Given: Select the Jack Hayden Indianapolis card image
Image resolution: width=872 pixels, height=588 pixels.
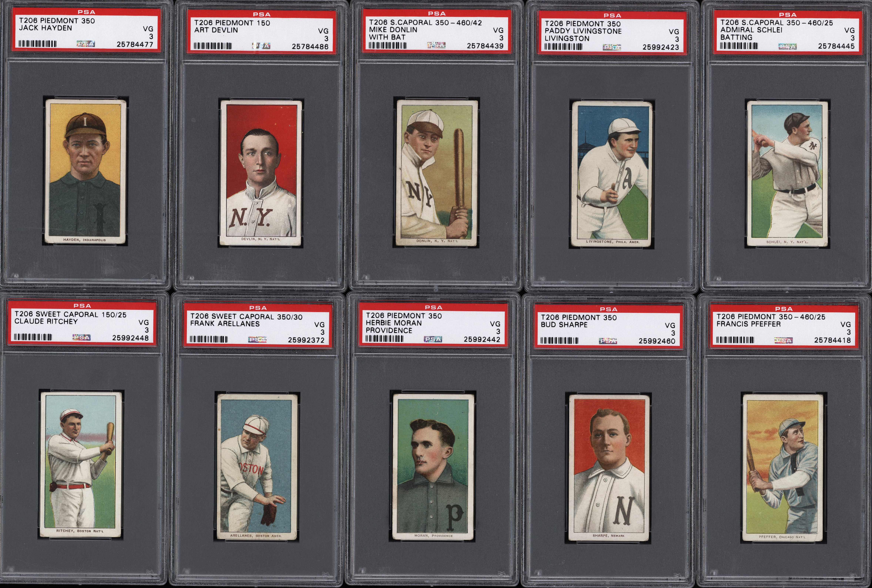Looking at the screenshot, I should coord(85,171).
